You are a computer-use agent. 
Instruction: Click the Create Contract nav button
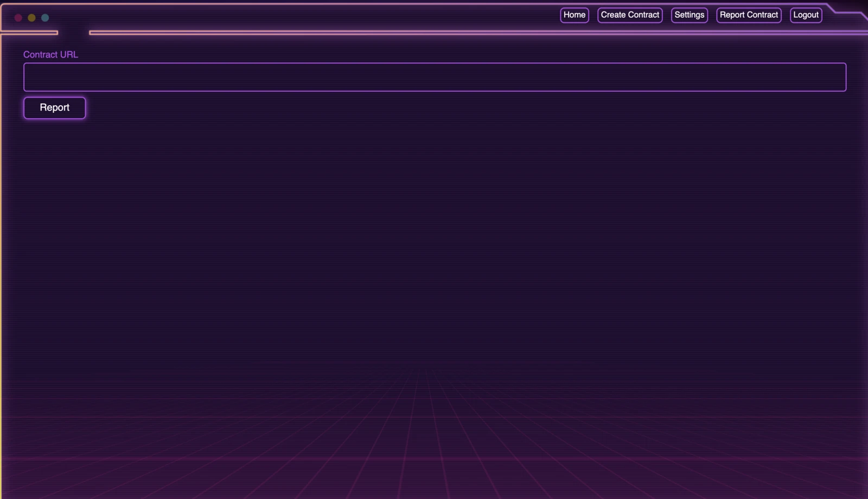[630, 15]
